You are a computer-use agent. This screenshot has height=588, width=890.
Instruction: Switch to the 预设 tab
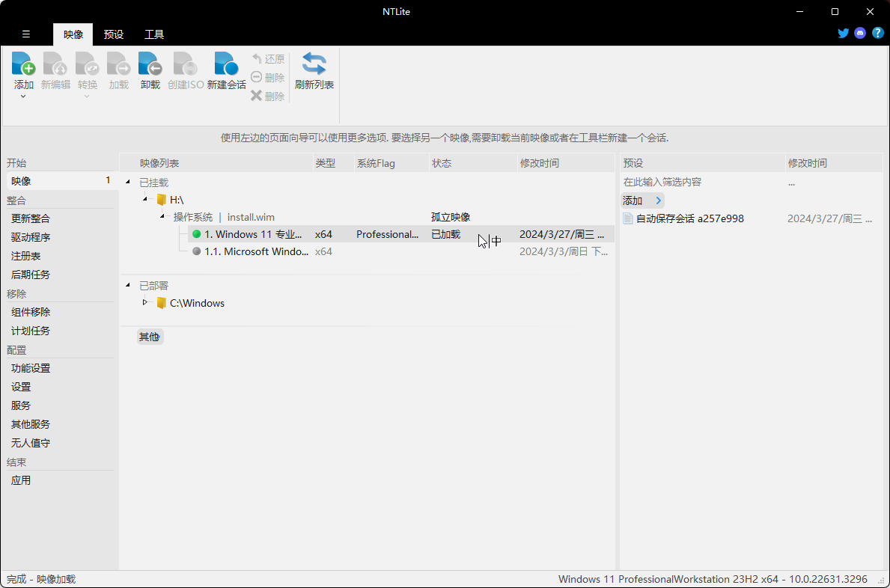tap(114, 34)
